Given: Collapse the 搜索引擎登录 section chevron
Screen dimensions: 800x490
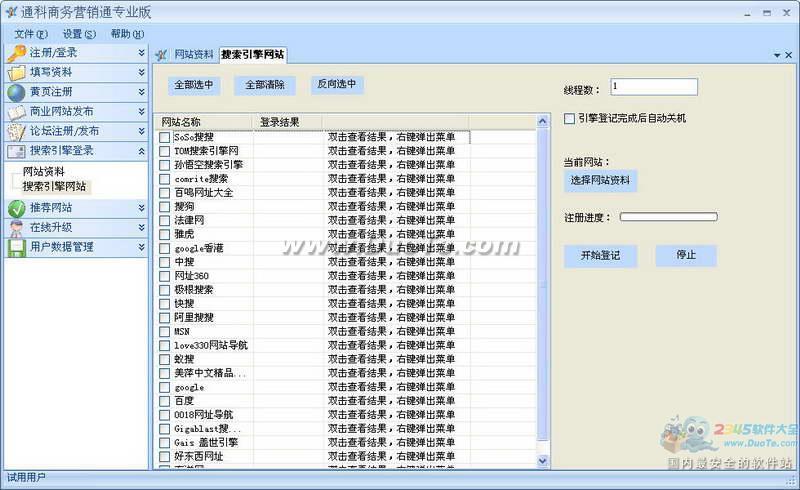Looking at the screenshot, I should click(x=141, y=151).
